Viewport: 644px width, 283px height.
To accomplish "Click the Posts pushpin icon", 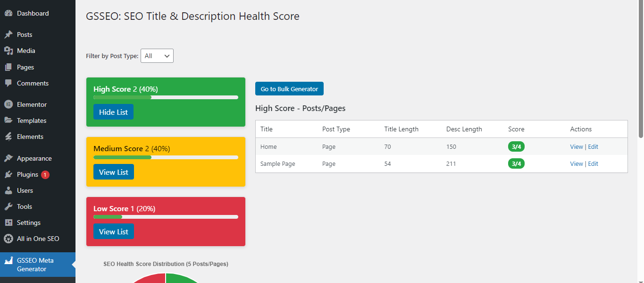I will coord(8,34).
